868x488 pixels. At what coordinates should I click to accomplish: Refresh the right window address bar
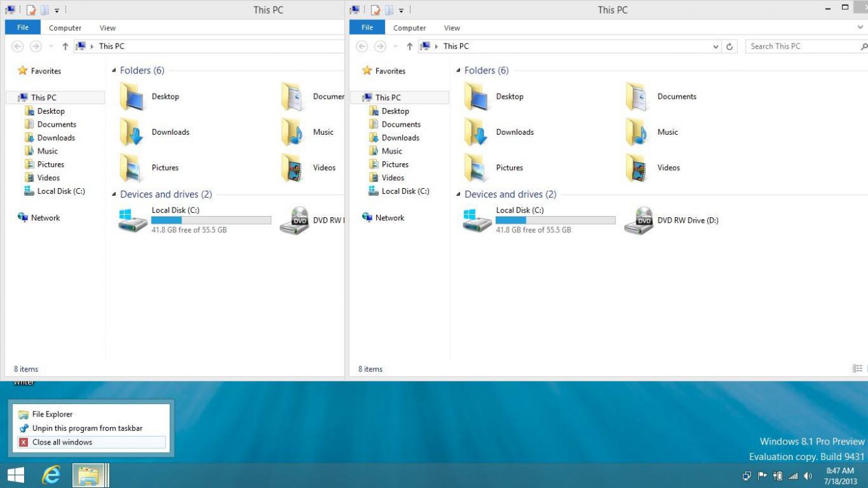729,46
